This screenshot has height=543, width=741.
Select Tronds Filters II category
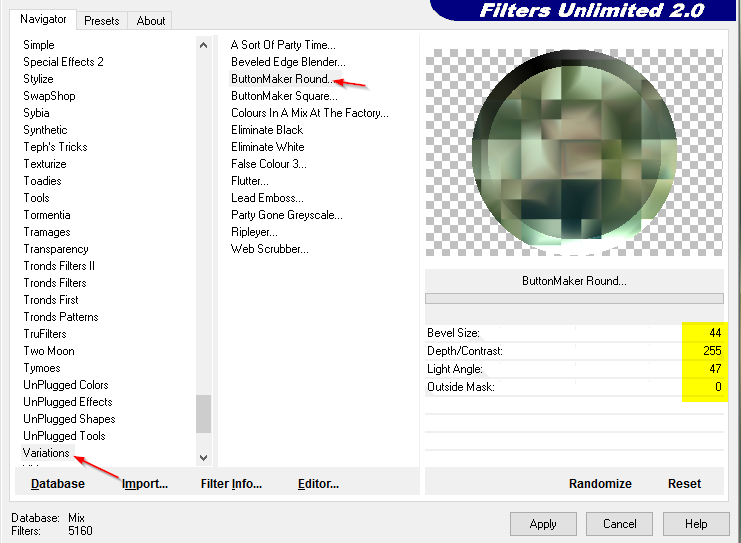tap(59, 266)
